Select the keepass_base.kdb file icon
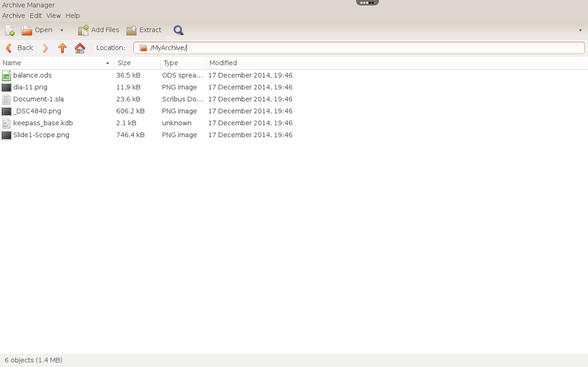 pyautogui.click(x=7, y=123)
